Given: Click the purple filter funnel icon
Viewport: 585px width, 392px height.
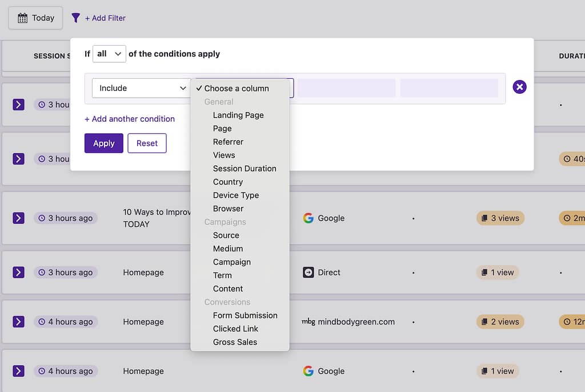Looking at the screenshot, I should pos(75,18).
